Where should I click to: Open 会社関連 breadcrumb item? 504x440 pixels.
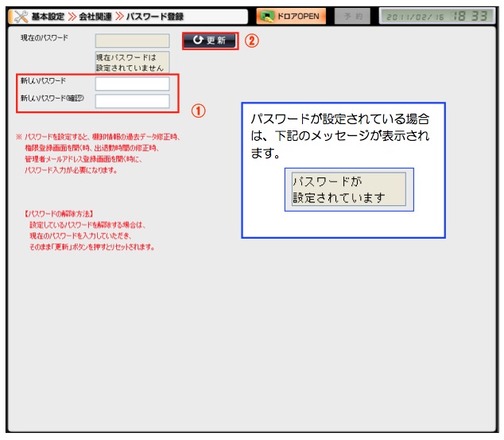click(95, 16)
